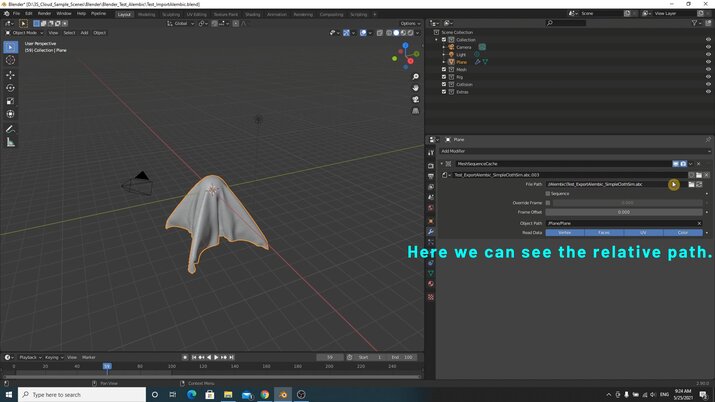Viewport: 715px width, 402px height.
Task: Toggle camera view icon in viewport
Action: coord(415,99)
